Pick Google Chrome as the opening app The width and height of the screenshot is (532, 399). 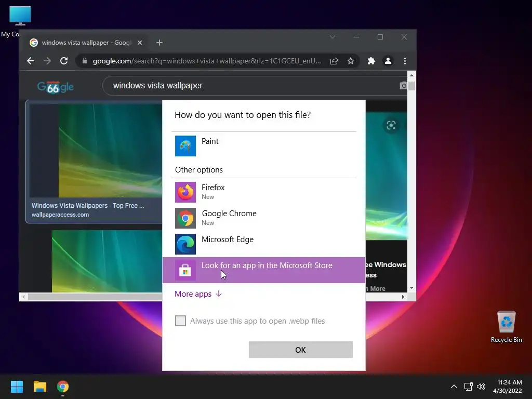tap(263, 218)
